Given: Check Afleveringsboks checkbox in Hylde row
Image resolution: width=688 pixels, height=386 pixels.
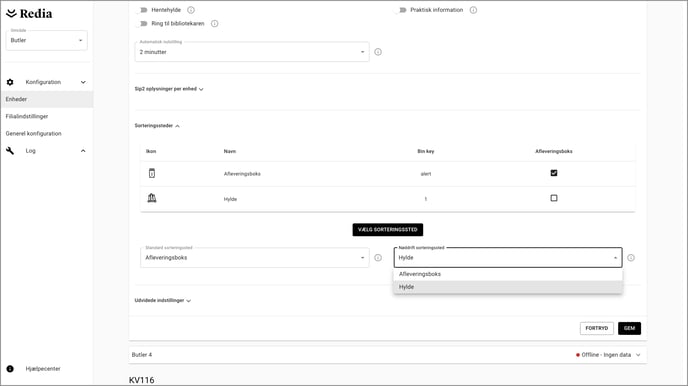Looking at the screenshot, I should click(x=554, y=198).
